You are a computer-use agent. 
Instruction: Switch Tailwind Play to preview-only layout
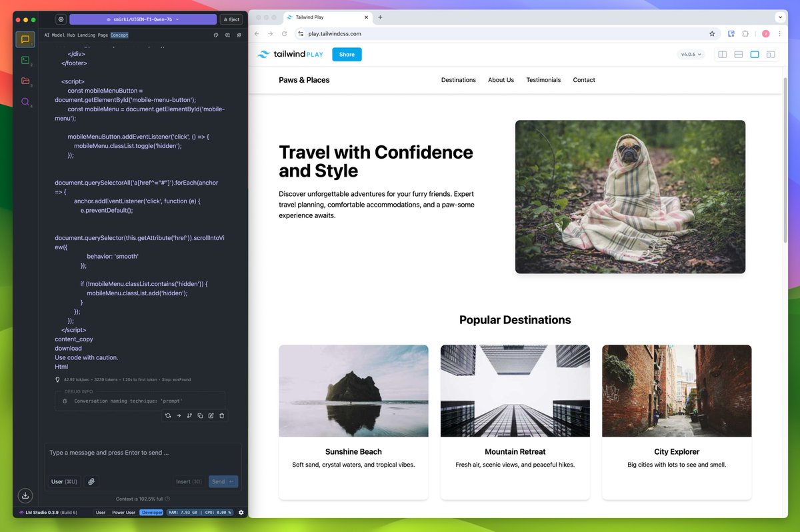coord(755,54)
